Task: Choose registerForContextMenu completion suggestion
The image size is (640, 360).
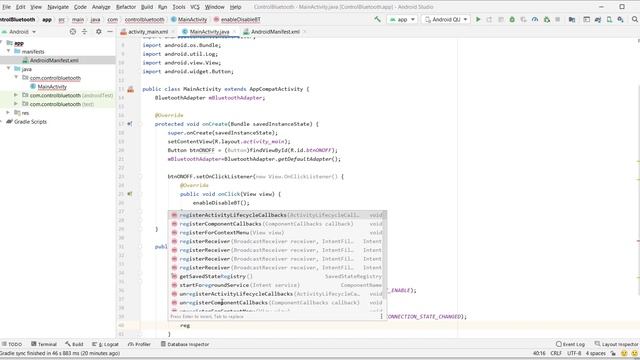Action: pos(277,233)
